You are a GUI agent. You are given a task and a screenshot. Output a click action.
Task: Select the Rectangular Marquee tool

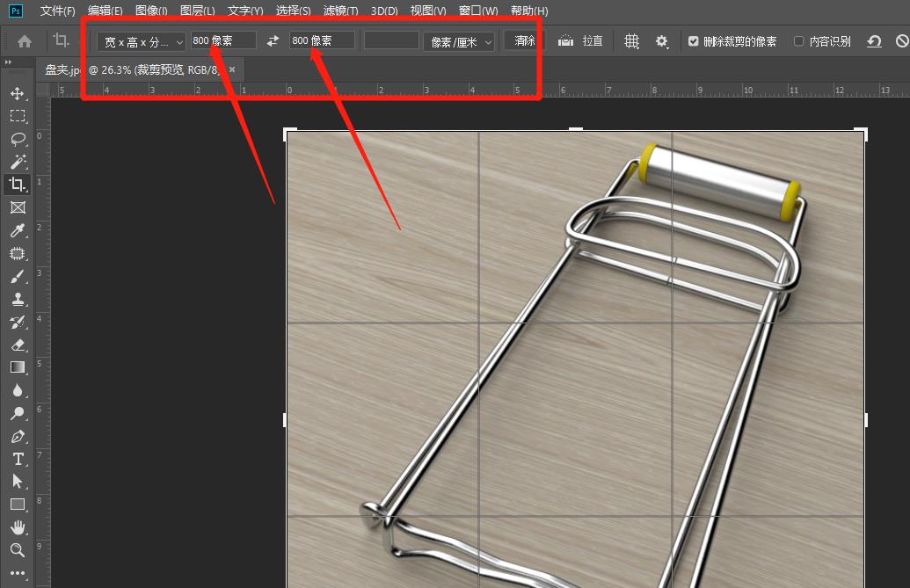pos(18,116)
